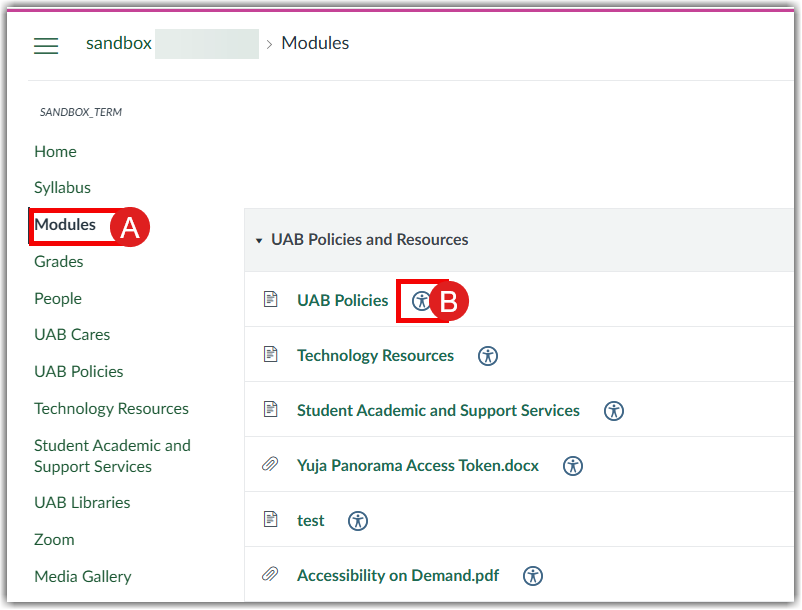Open the Syllabus sidebar link
The image size is (802, 610).
(x=62, y=188)
